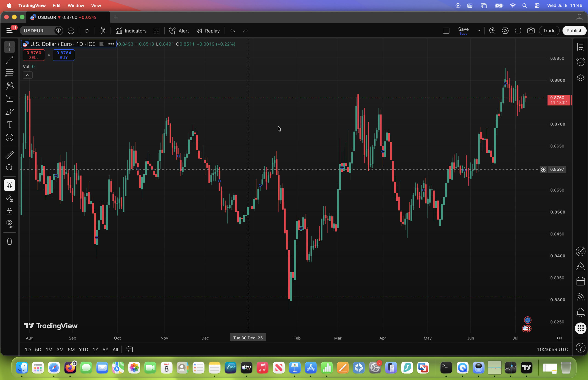The width and height of the screenshot is (588, 380).
Task: Open the Fibonacci retracement tools
Action: 9,73
